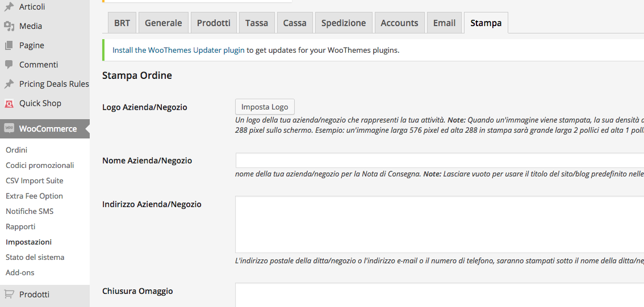The height and width of the screenshot is (307, 644).
Task: Open the Generale settings tab
Action: tap(164, 23)
